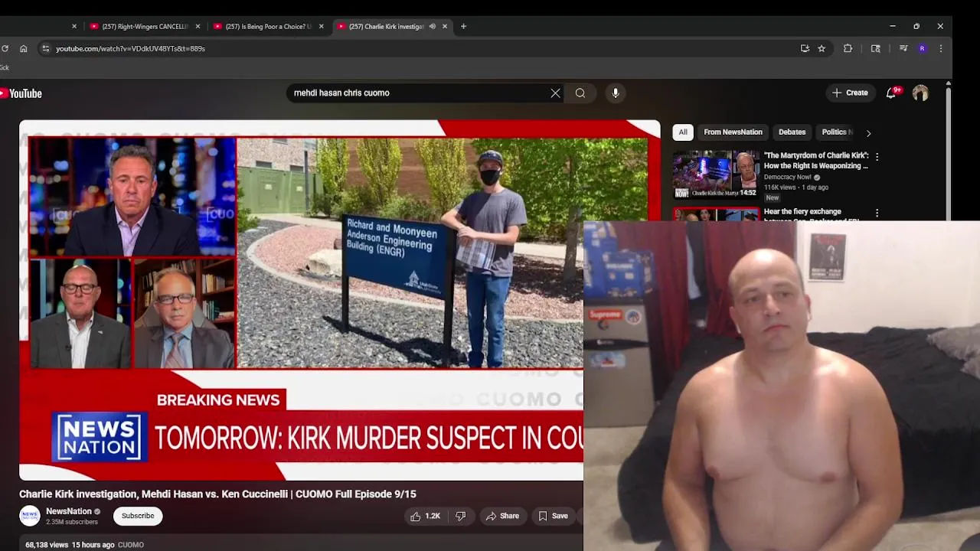980x551 pixels.
Task: Go to YouTube home via logo
Action: 21,93
